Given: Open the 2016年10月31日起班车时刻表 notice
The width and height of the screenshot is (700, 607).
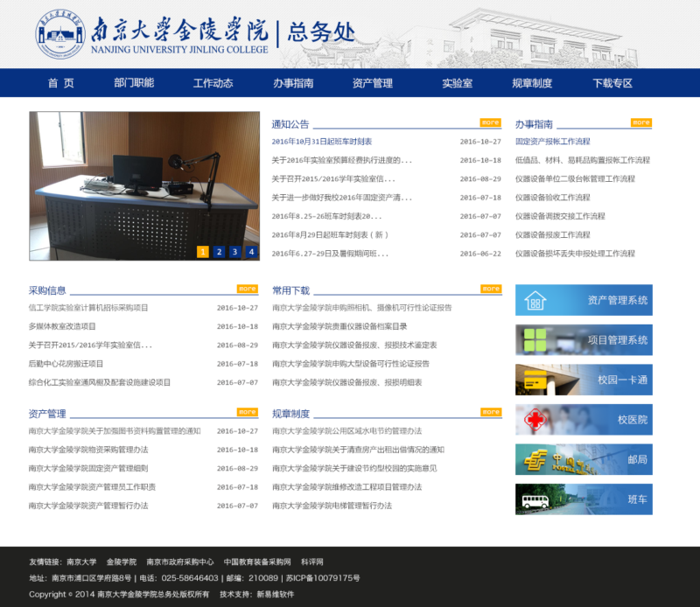Looking at the screenshot, I should point(321,142).
